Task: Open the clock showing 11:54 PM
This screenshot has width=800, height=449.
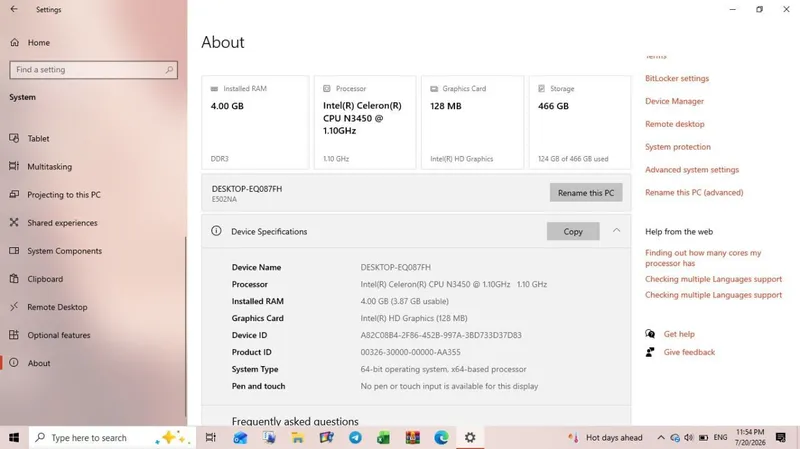Action: (750, 437)
